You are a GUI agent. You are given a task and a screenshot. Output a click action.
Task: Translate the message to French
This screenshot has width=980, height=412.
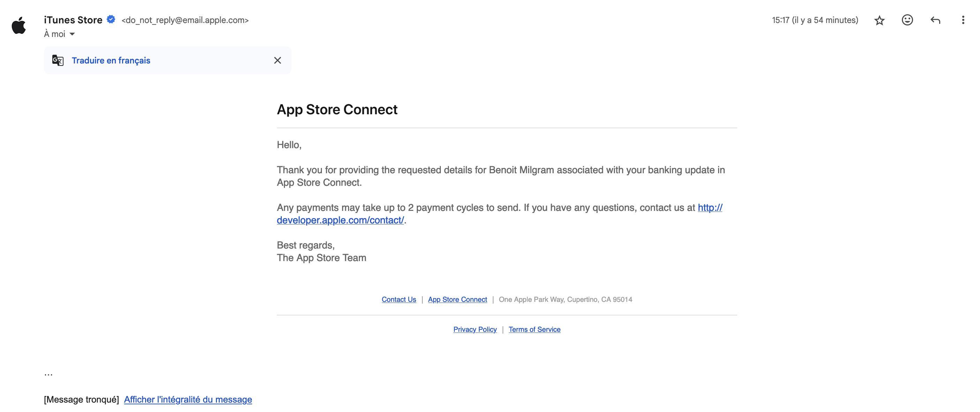pyautogui.click(x=111, y=60)
